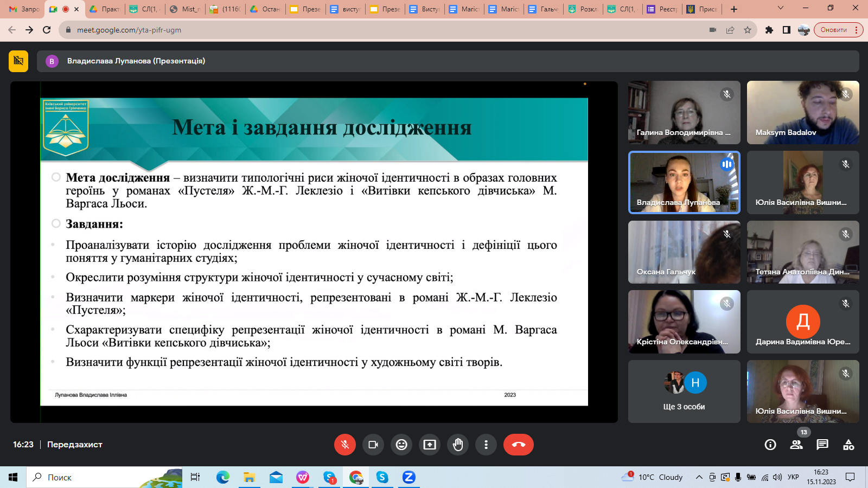
Task: Click the yellow unpin presentation icon
Action: 18,61
